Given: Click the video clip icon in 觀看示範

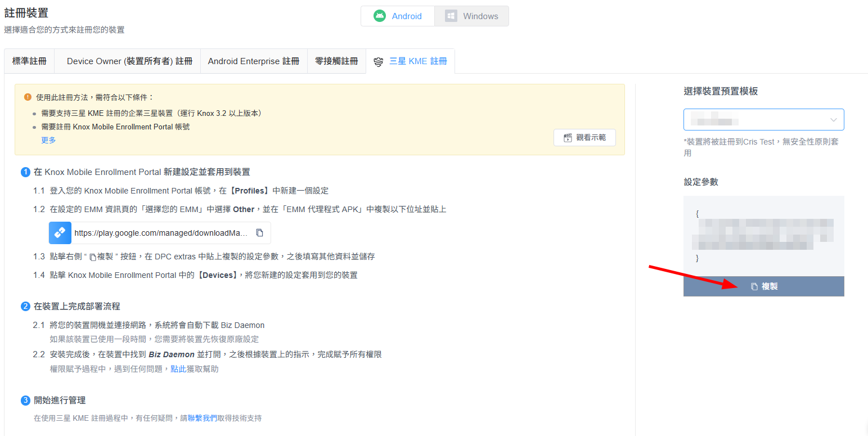Looking at the screenshot, I should coord(568,138).
